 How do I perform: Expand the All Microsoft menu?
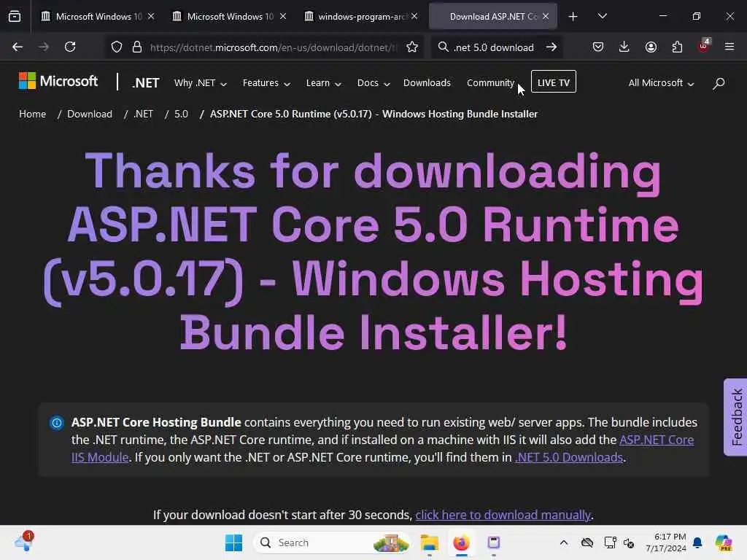coord(661,83)
